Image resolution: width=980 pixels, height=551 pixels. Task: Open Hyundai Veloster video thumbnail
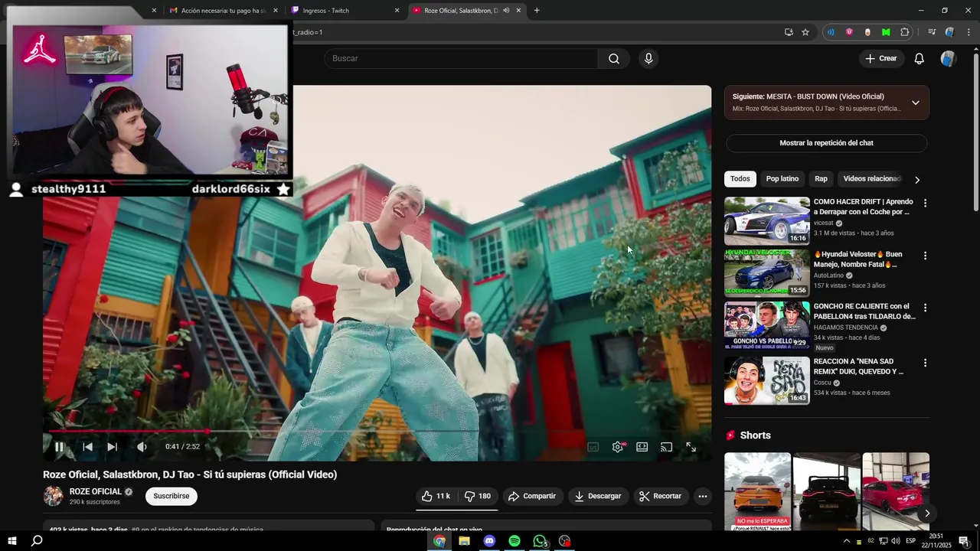coord(767,273)
